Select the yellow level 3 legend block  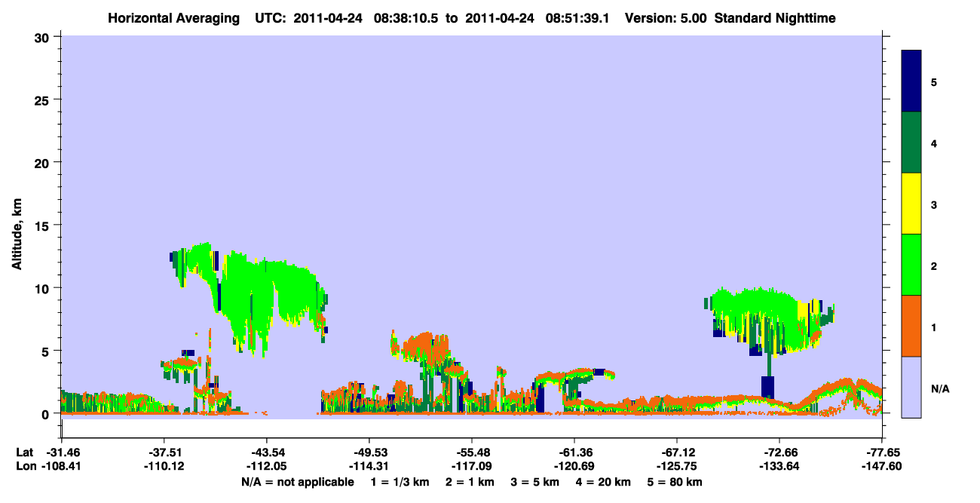click(911, 204)
